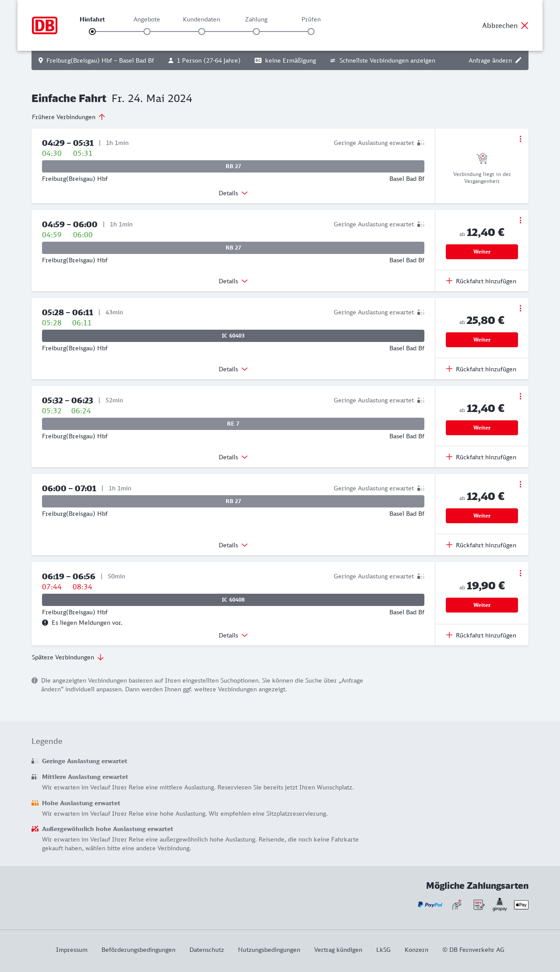
Task: Add Rückfahrt to the 06:00 connection
Action: tap(481, 545)
